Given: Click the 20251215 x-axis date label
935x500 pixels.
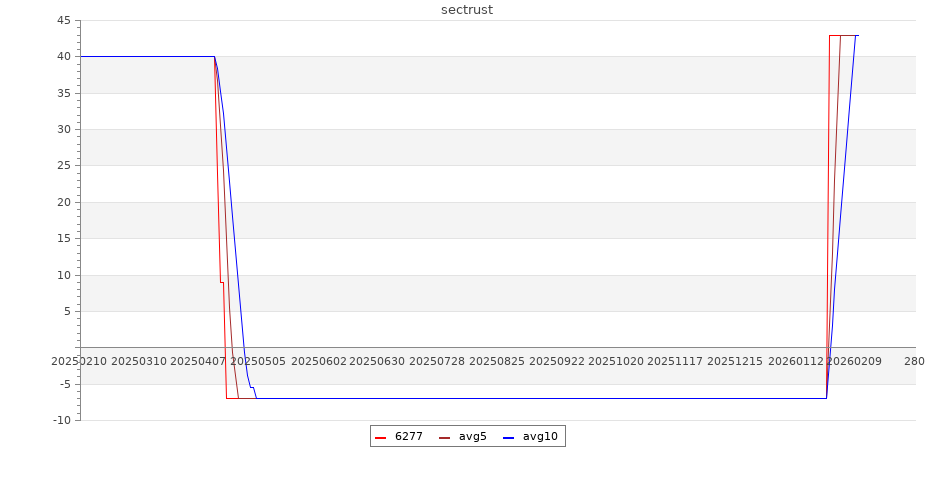Looking at the screenshot, I should [x=735, y=361].
